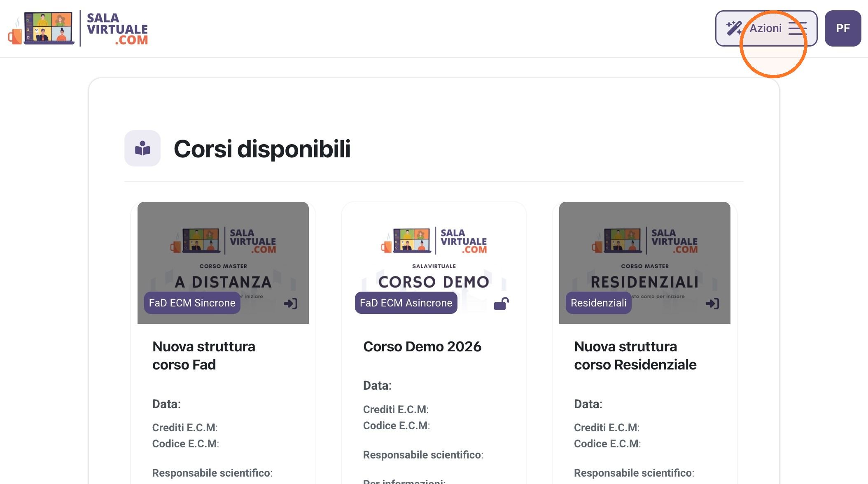Screen dimensions: 868x484
Task: Click the login arrow icon on A Distanza card
Action: [x=291, y=304]
